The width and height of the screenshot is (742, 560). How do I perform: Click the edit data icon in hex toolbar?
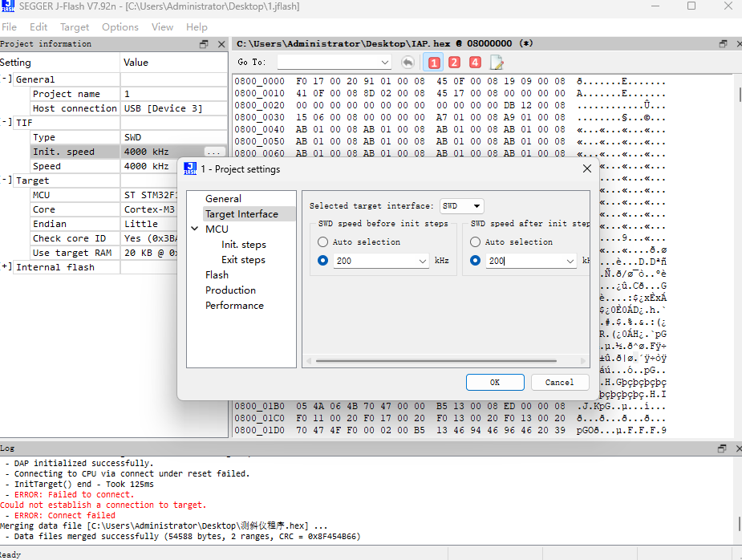tap(495, 61)
